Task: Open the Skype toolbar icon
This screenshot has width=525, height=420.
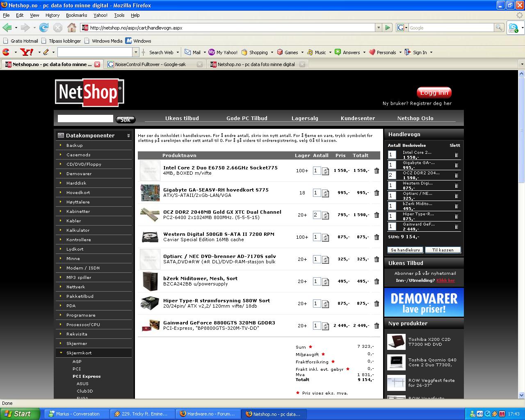Action: pos(513,28)
